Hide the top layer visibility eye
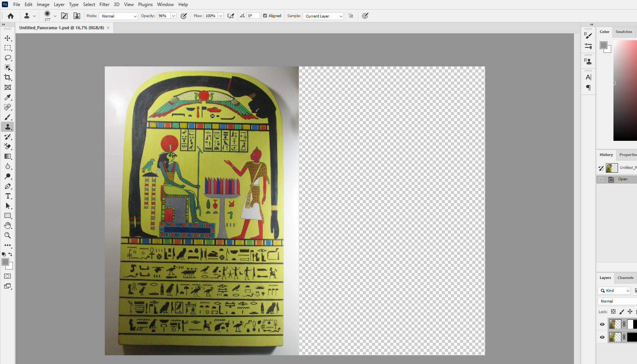This screenshot has height=364, width=637. pos(602,324)
